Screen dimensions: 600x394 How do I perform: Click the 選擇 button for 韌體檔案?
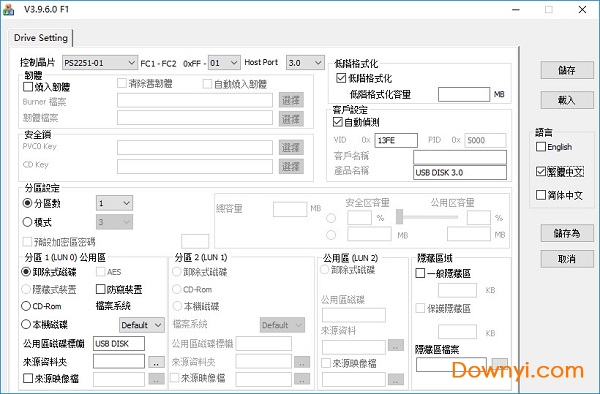pos(291,119)
